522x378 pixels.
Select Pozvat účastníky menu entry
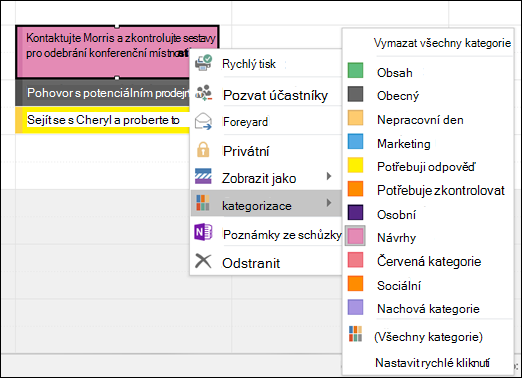pyautogui.click(x=266, y=95)
